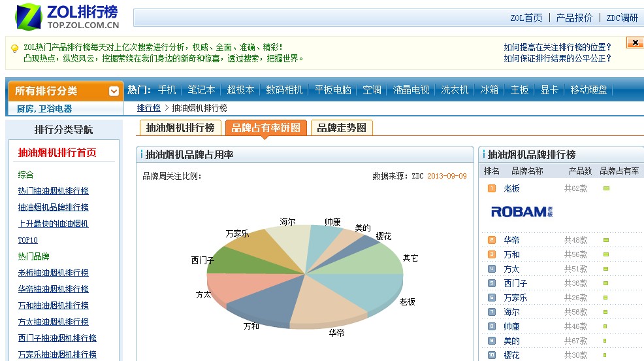The height and width of the screenshot is (361, 644).
Task: Open 抽油烟机排行首页 sidebar link
Action: point(57,152)
